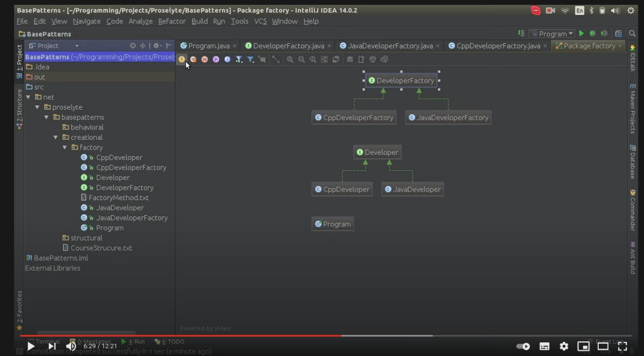Open the VCS menu

coord(260,21)
